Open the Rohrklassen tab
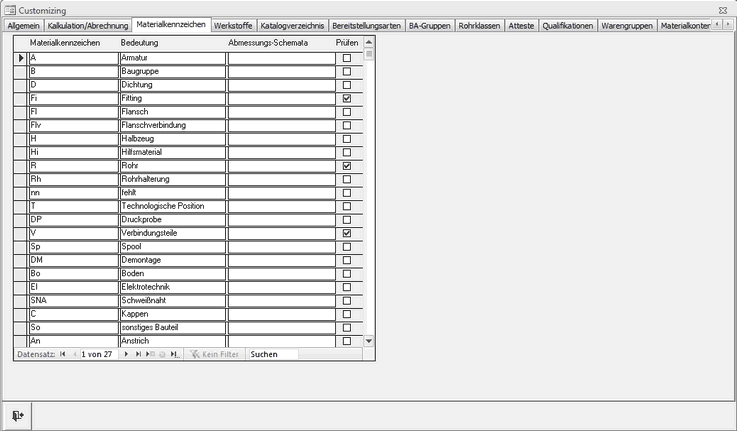This screenshot has height=431, width=737. pyautogui.click(x=481, y=24)
